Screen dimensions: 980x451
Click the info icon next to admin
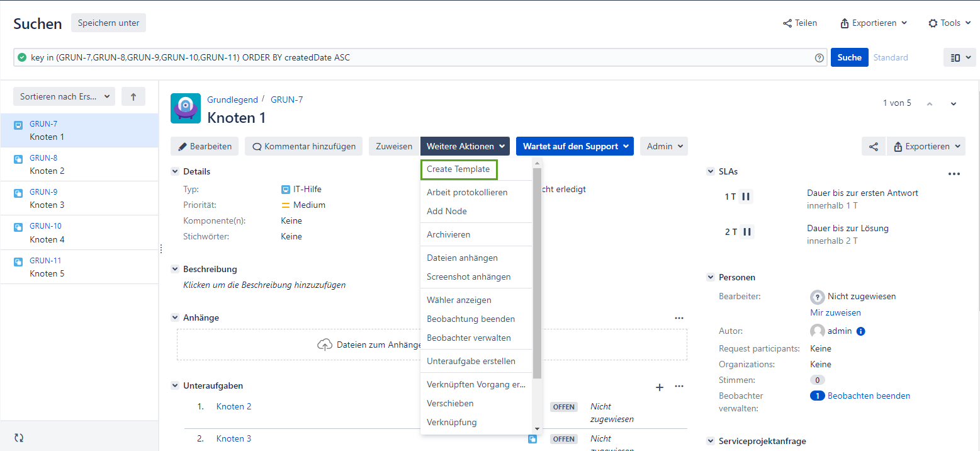860,331
